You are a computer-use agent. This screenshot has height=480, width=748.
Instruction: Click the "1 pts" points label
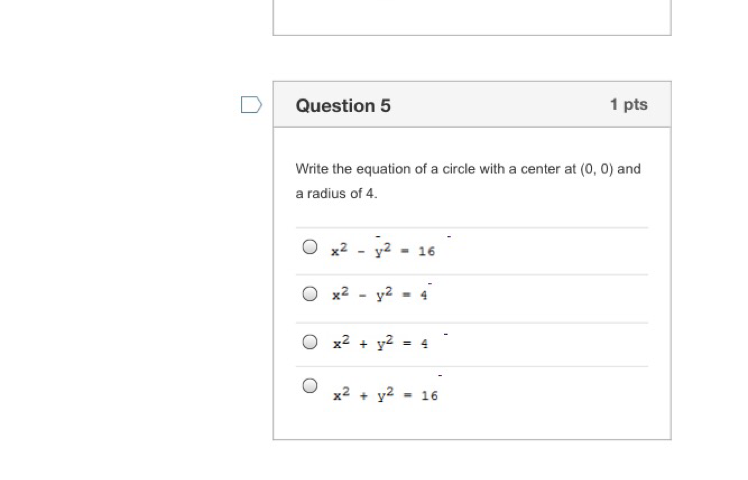[x=628, y=105]
